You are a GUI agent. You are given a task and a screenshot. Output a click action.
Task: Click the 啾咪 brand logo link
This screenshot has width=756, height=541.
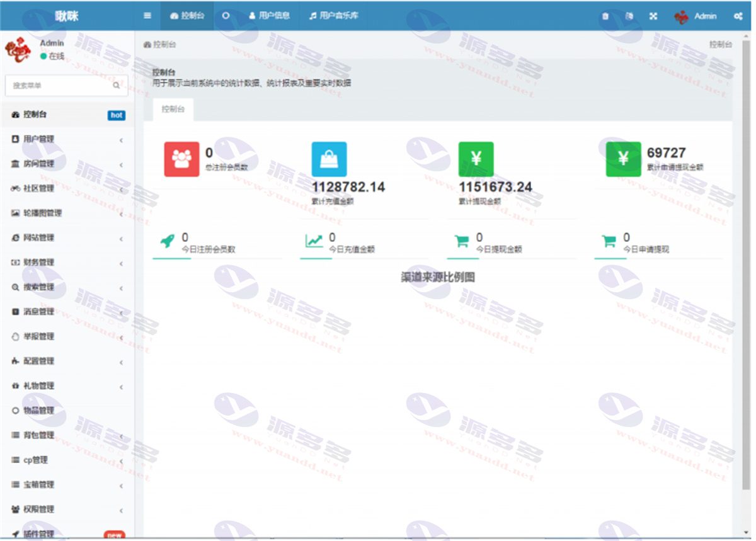pyautogui.click(x=67, y=16)
